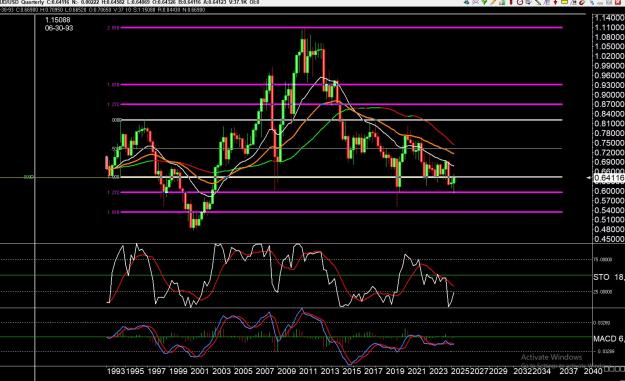This screenshot has width=625, height=381.
Task: Click the 0.48000 price axis label
Action: coord(609,229)
